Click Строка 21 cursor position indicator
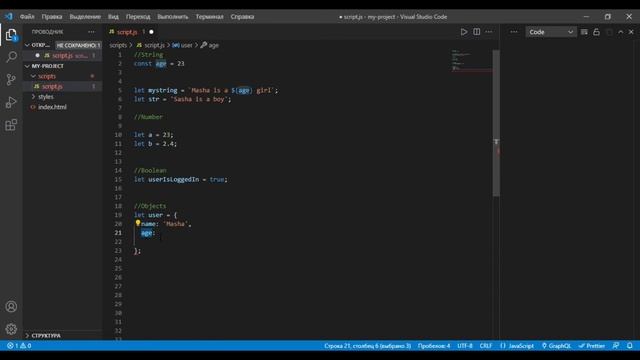This screenshot has width=640, height=360. [367, 346]
